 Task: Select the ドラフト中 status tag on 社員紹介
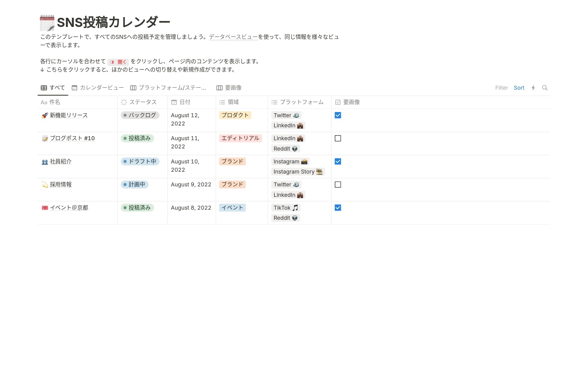140,161
